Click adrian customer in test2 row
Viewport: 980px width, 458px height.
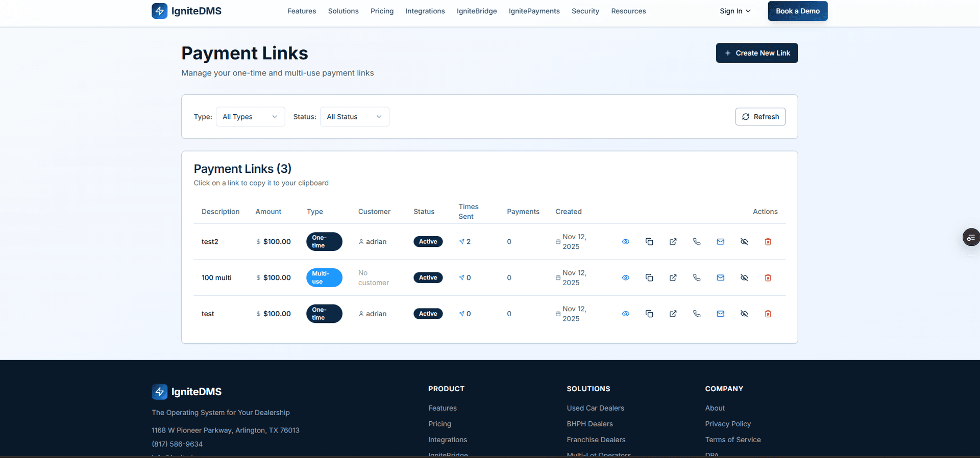coord(373,242)
